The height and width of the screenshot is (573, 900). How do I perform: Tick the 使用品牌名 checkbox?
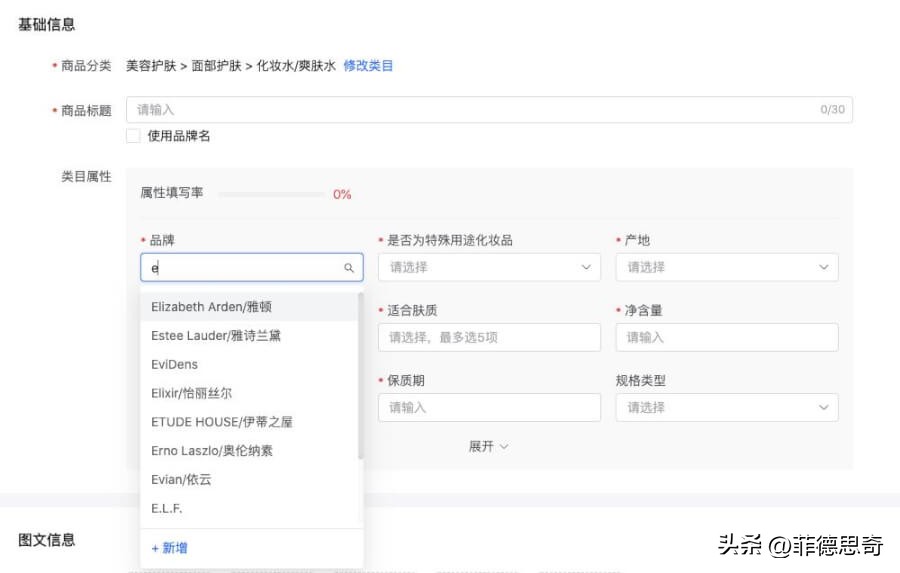coord(133,136)
